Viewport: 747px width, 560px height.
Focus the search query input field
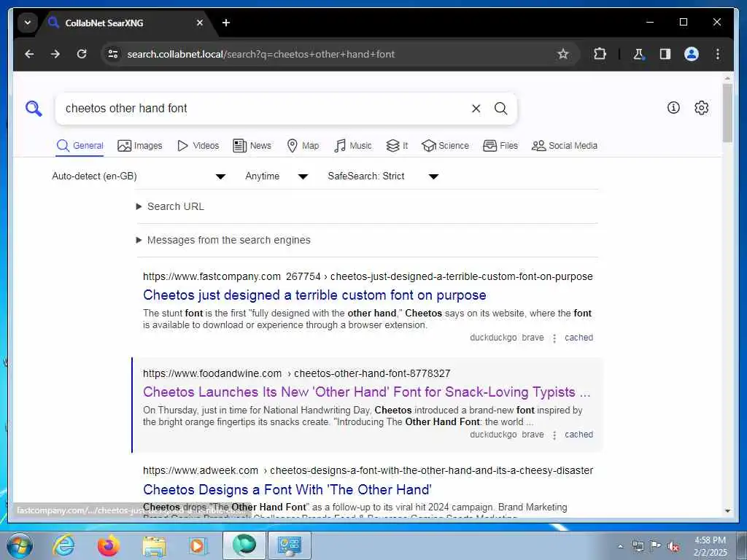tap(264, 109)
